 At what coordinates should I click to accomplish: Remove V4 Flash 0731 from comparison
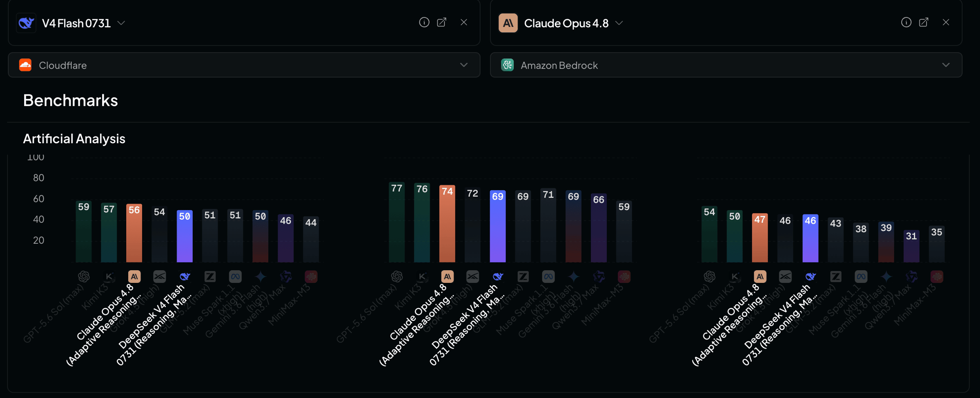point(464,22)
